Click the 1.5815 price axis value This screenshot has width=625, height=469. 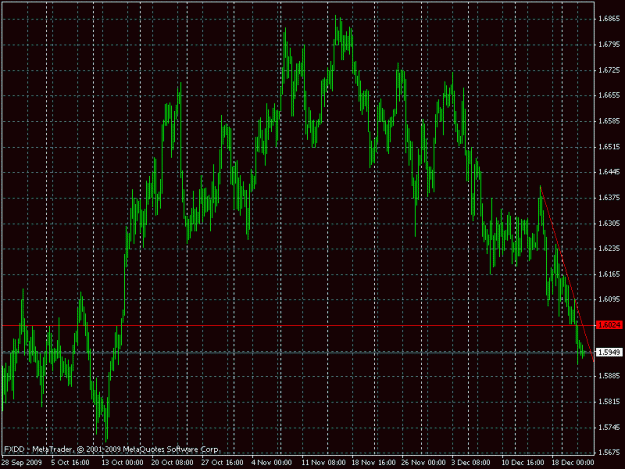click(x=609, y=402)
